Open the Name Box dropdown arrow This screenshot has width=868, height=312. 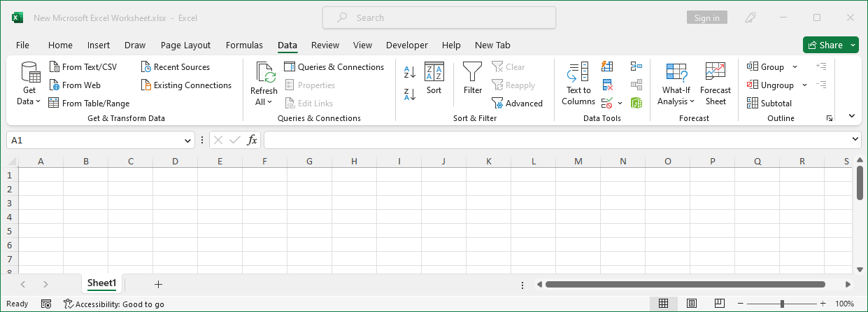[187, 141]
